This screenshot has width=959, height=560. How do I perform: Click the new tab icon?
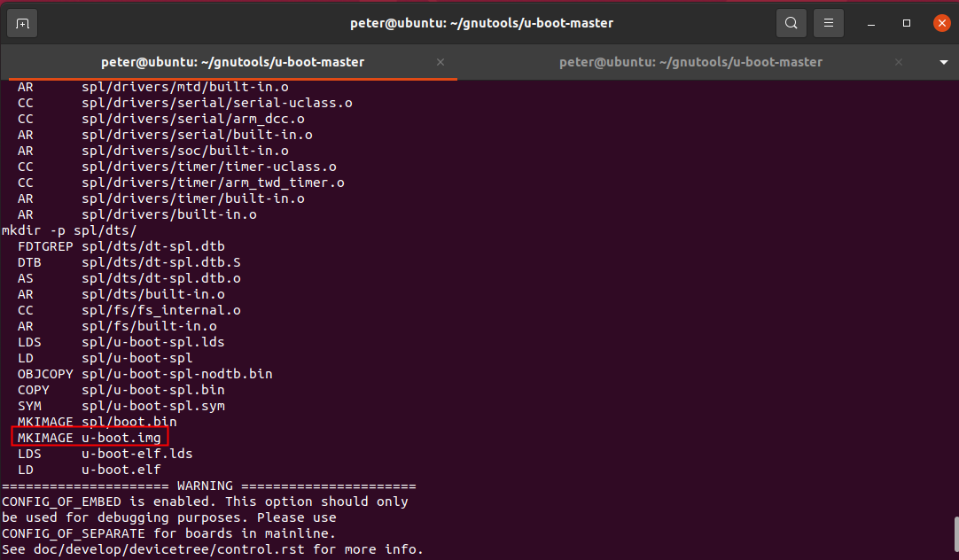click(x=22, y=23)
